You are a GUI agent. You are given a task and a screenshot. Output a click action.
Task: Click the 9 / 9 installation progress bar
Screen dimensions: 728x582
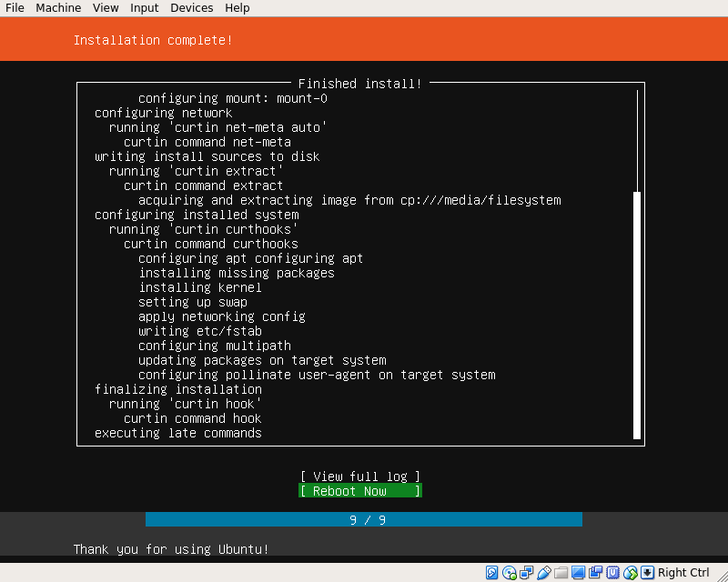(x=363, y=520)
